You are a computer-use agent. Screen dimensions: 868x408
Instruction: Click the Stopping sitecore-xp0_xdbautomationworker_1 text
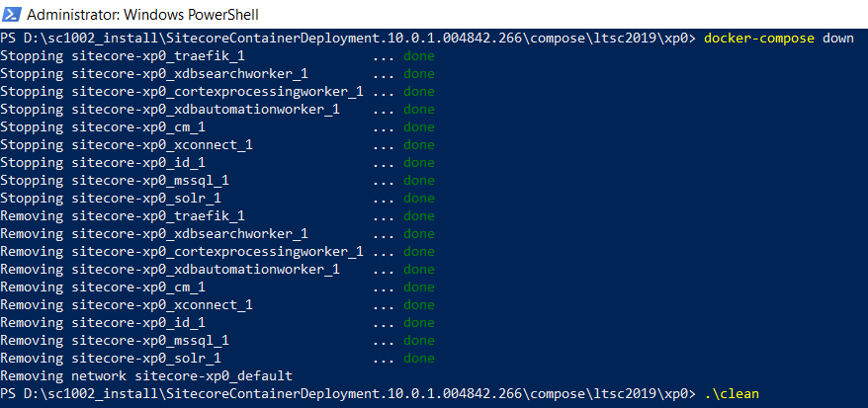point(170,110)
